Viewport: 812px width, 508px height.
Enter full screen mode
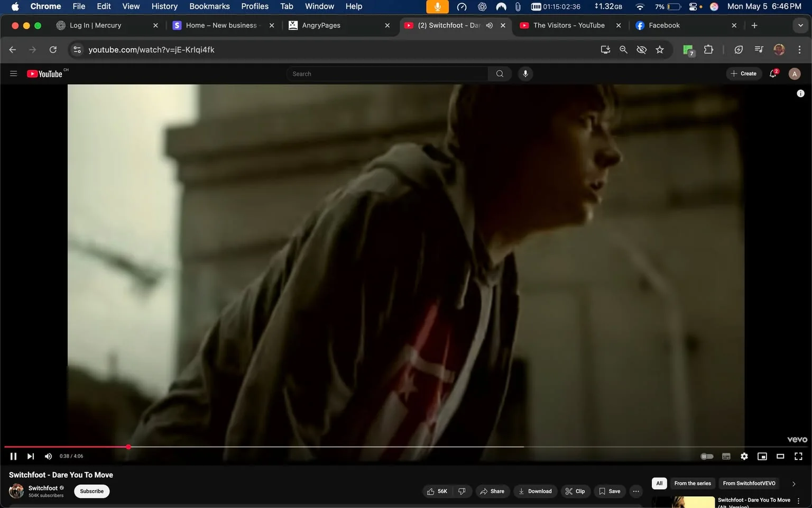coord(798,456)
